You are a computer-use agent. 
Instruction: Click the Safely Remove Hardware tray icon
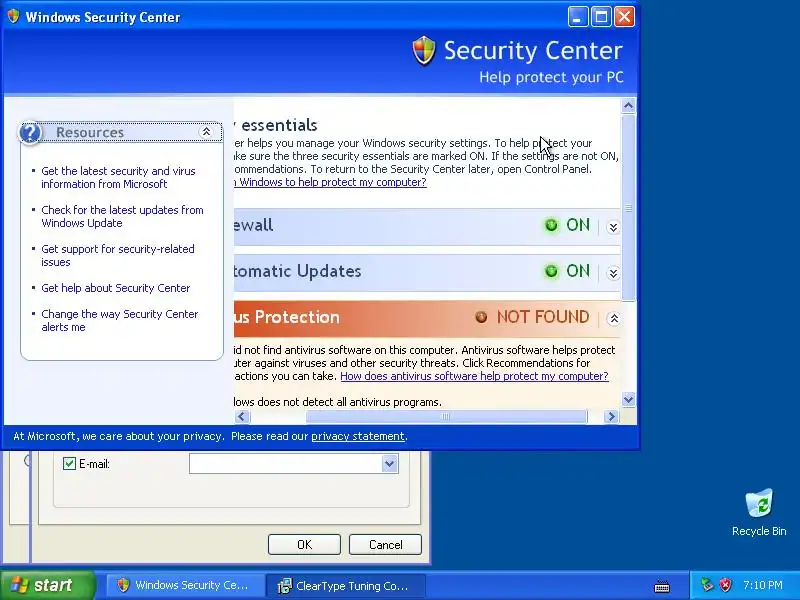pyautogui.click(x=707, y=585)
